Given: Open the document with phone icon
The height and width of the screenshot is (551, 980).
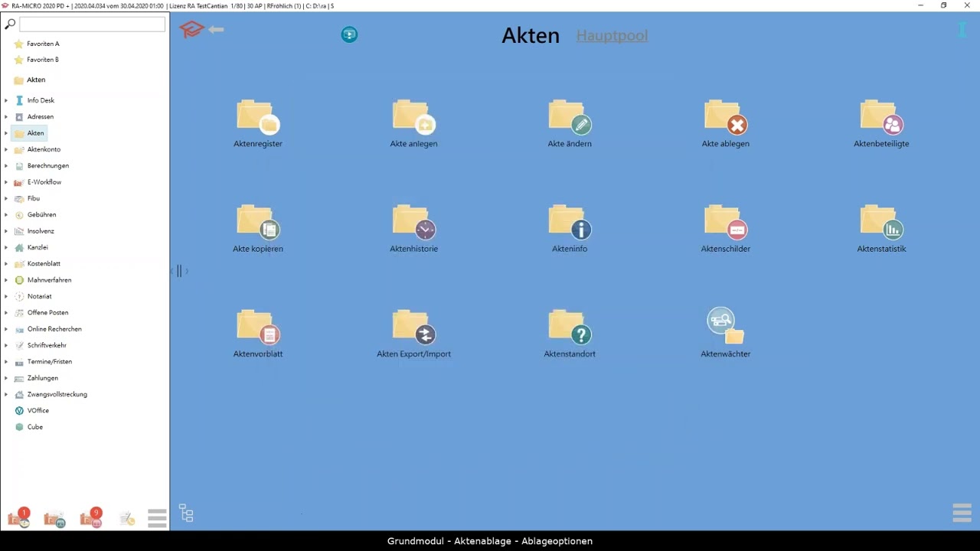Looking at the screenshot, I should point(127,520).
